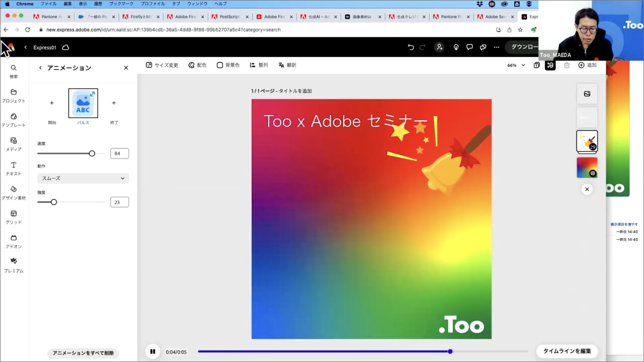The image size is (644, 362).
Task: Add a 開始 start animation
Action: (52, 103)
